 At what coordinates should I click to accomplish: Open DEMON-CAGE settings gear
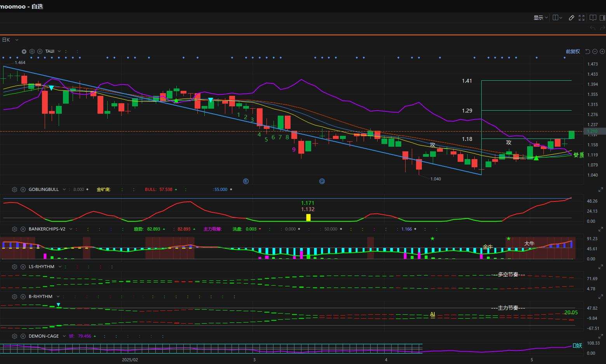(x=14, y=336)
